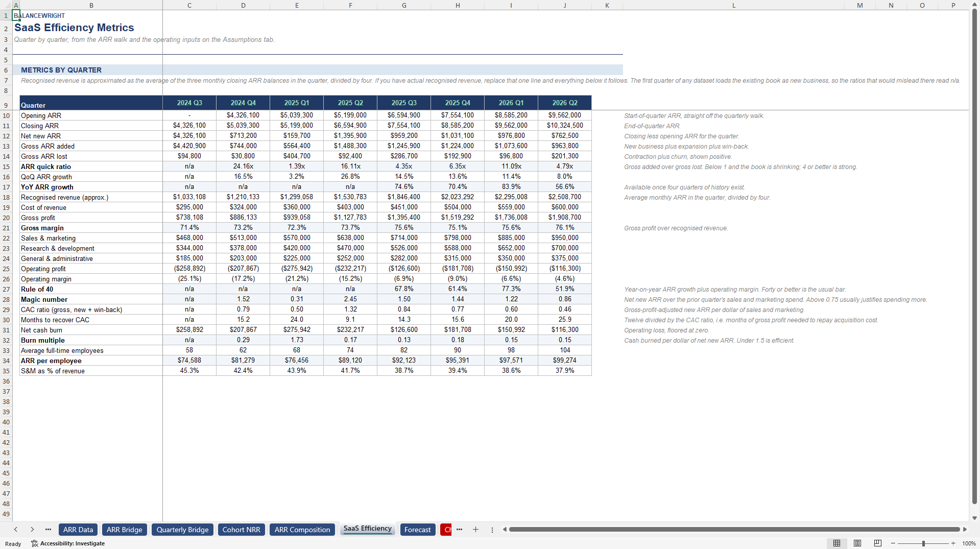980x549 pixels.
Task: Select column L header
Action: click(x=733, y=5)
